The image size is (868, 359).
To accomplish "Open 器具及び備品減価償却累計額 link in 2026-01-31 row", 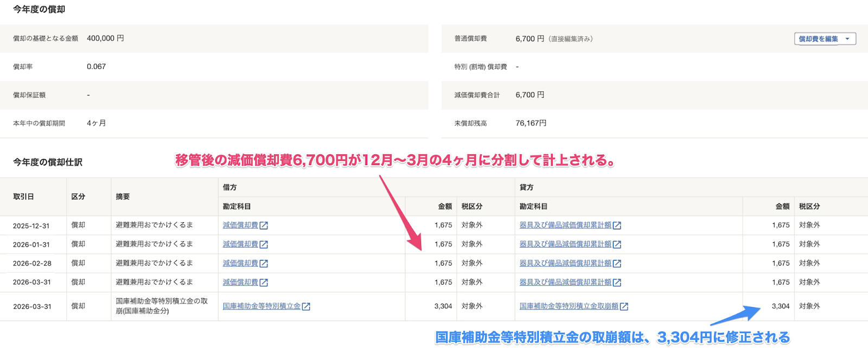I will point(565,244).
